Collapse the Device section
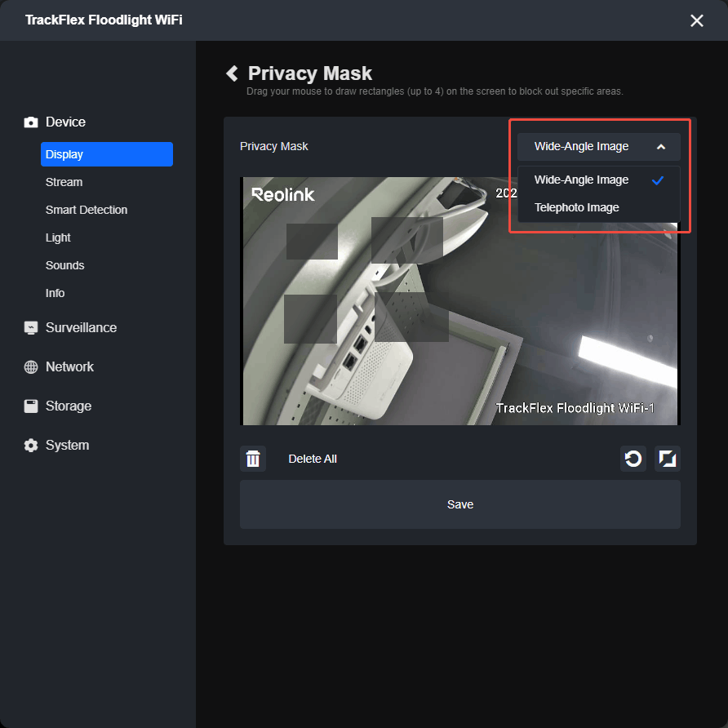Screen dimensions: 728x728 click(x=65, y=122)
